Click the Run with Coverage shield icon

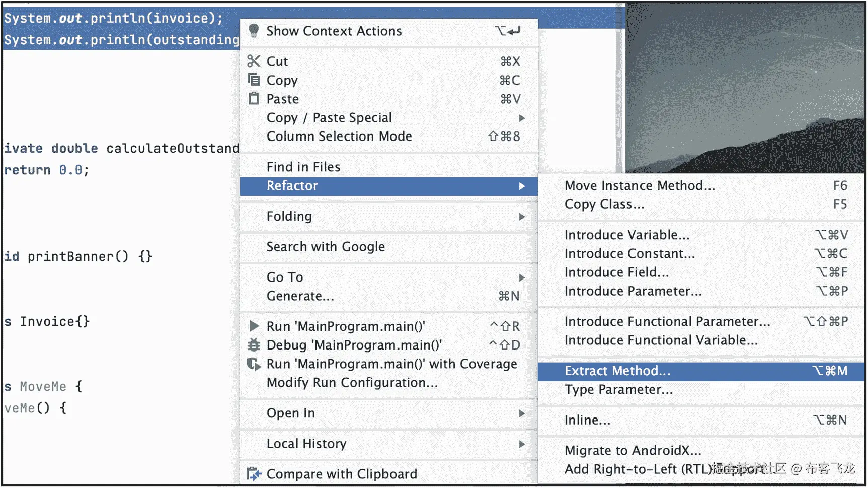pos(254,364)
